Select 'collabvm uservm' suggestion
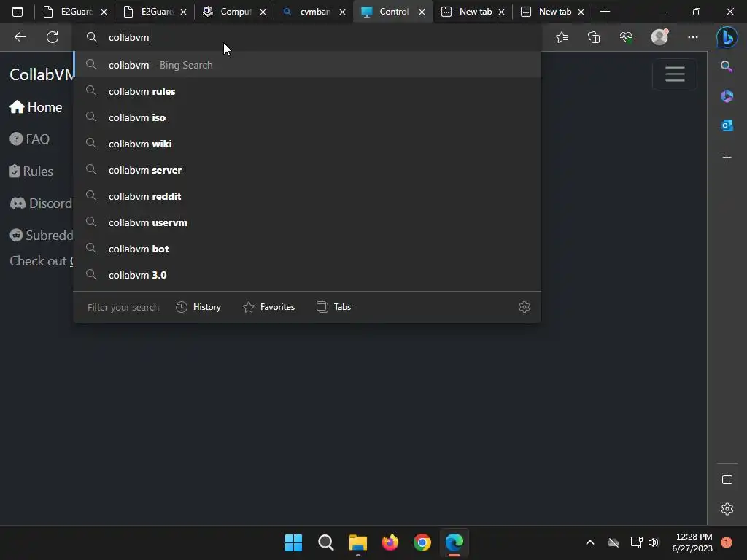The height and width of the screenshot is (560, 747). coord(307,222)
